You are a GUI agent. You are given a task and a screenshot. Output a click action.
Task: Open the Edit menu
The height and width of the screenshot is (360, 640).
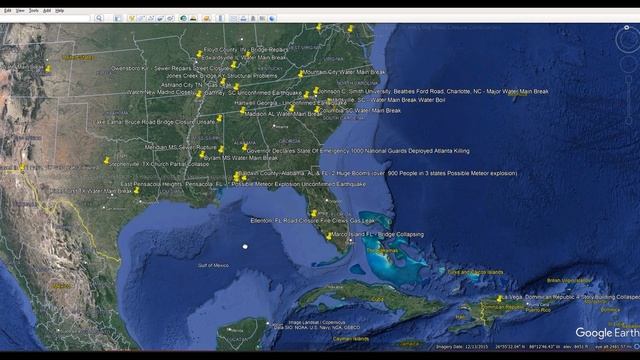tap(8, 11)
